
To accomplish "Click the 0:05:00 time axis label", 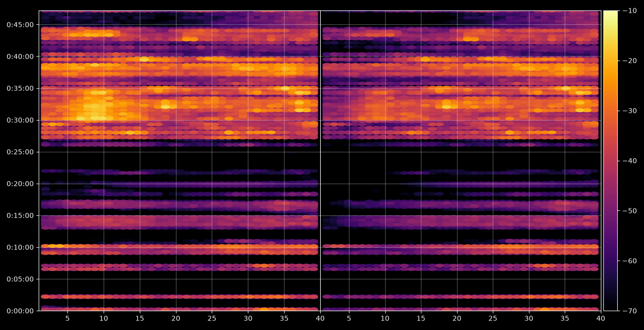I will (x=20, y=278).
